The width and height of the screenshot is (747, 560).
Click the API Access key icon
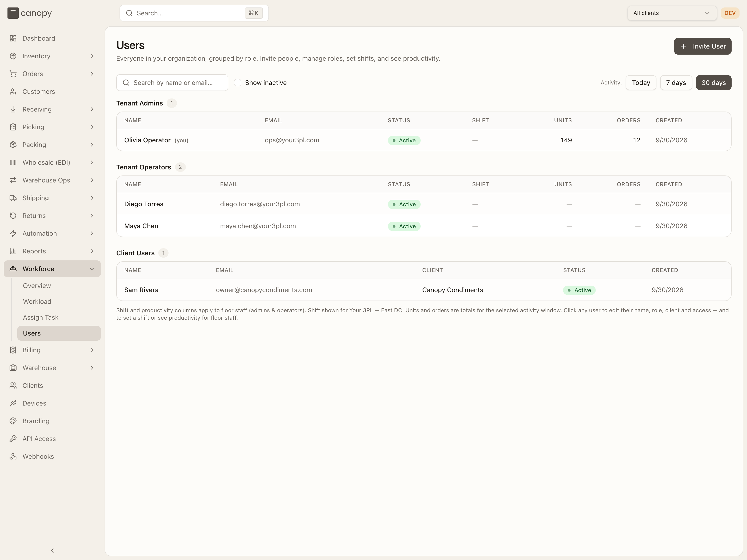click(x=13, y=438)
